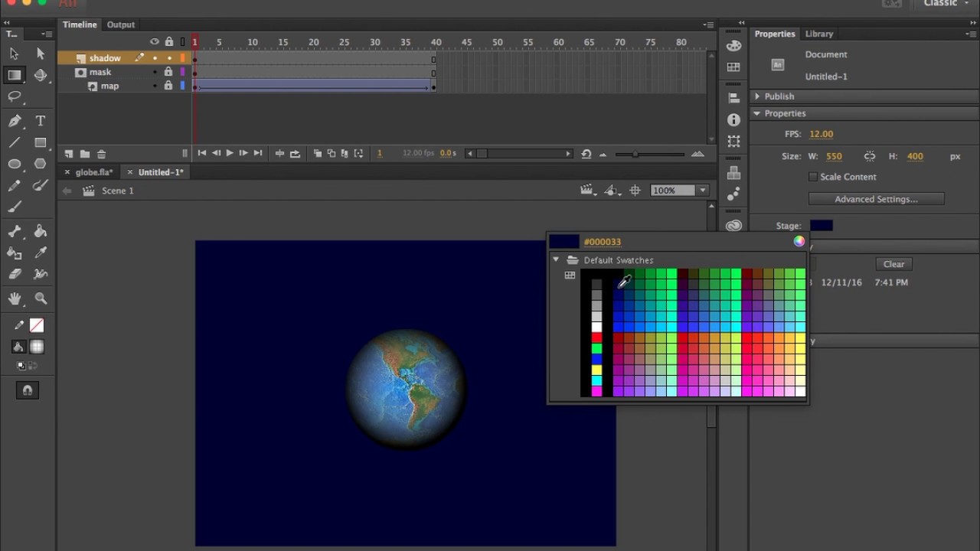Click the Advanced Settings button
The image size is (980, 551).
click(x=876, y=199)
